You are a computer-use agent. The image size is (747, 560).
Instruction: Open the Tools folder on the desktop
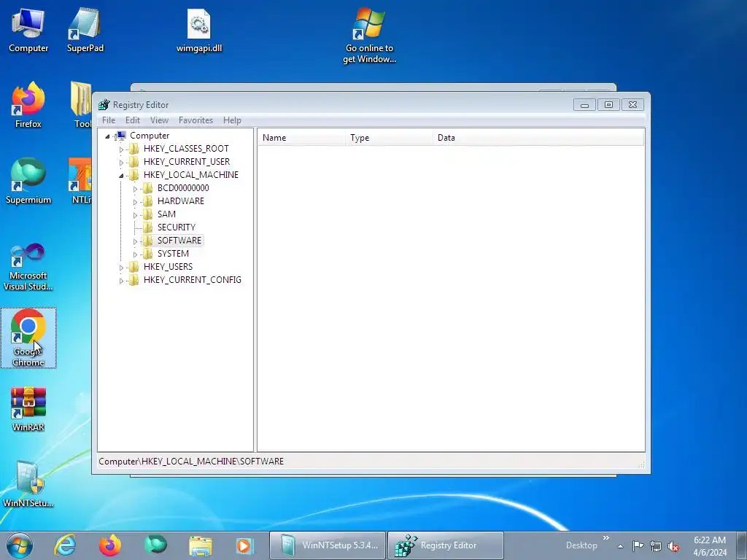pos(81,105)
